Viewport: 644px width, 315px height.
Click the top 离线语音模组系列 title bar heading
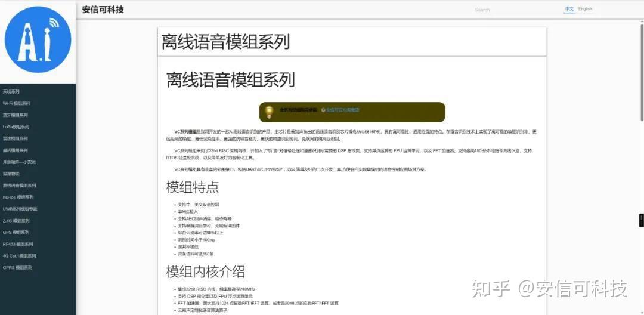[x=225, y=42]
